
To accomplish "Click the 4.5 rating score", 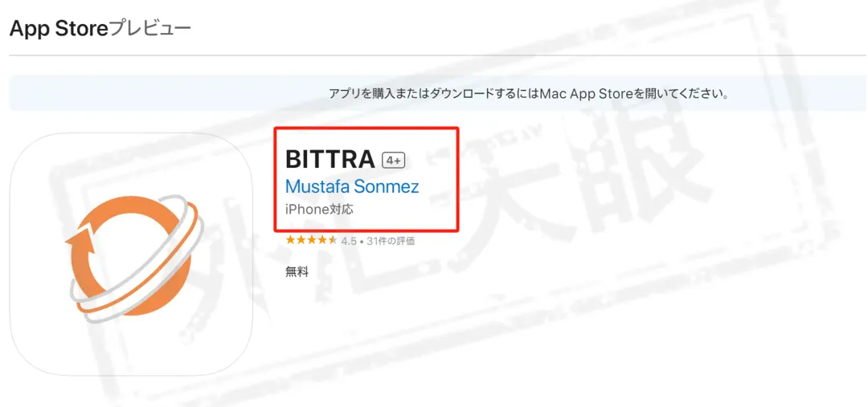I will pyautogui.click(x=349, y=241).
